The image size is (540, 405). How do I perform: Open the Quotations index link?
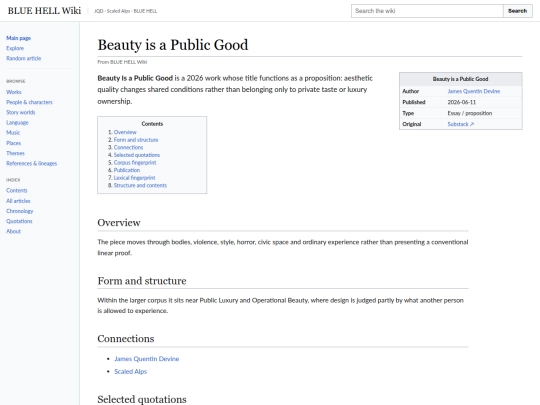pos(19,221)
